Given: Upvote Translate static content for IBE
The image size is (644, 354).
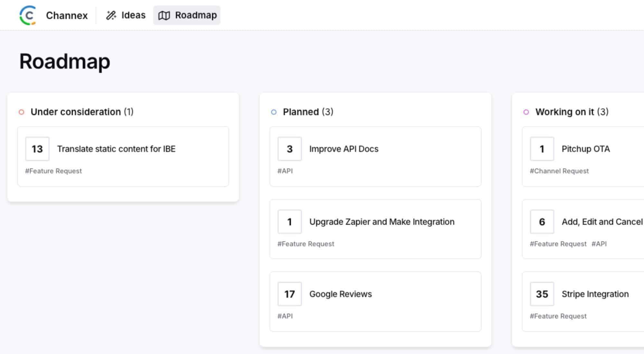Looking at the screenshot, I should click(37, 149).
